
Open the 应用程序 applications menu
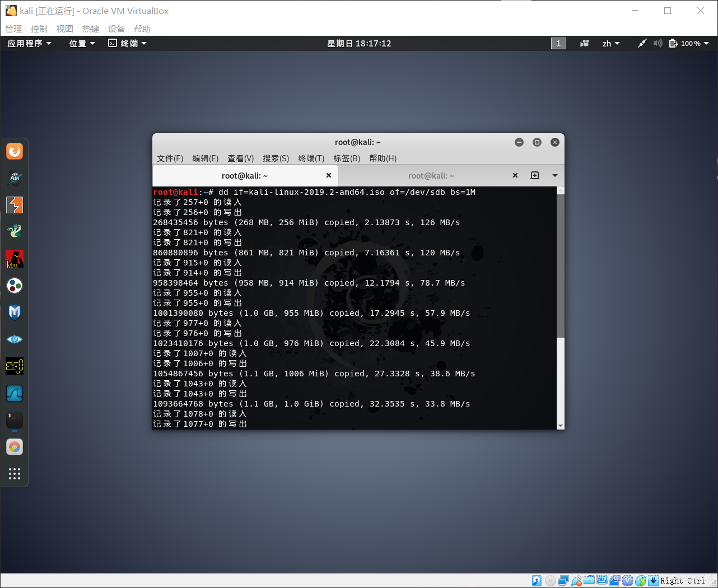point(29,43)
